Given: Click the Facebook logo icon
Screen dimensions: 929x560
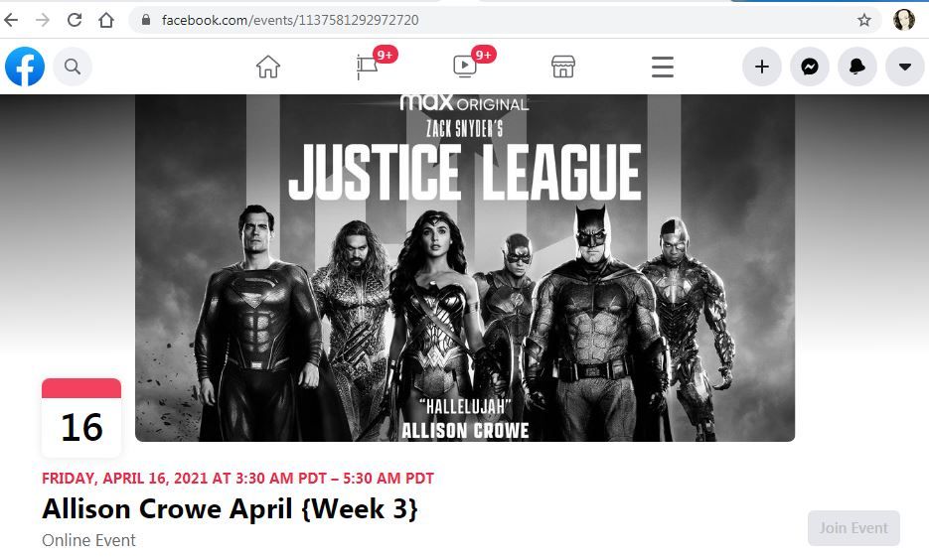Looking at the screenshot, I should click(25, 67).
